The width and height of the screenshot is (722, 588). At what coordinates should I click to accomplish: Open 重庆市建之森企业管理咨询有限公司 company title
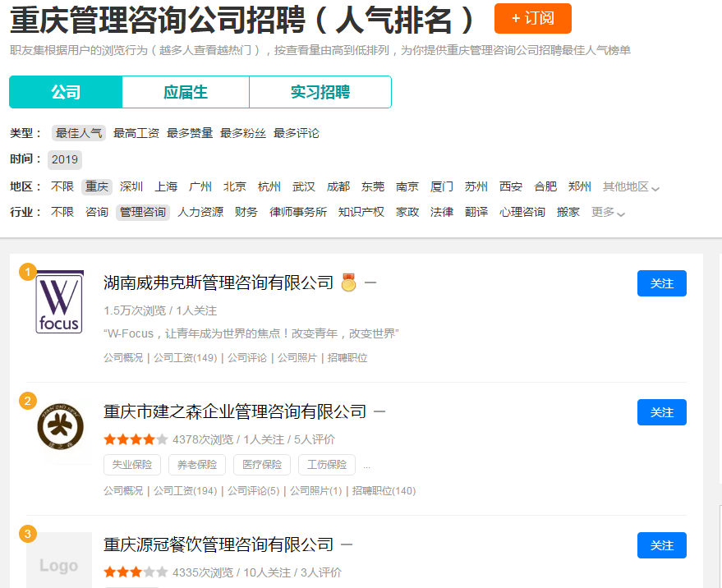(235, 411)
